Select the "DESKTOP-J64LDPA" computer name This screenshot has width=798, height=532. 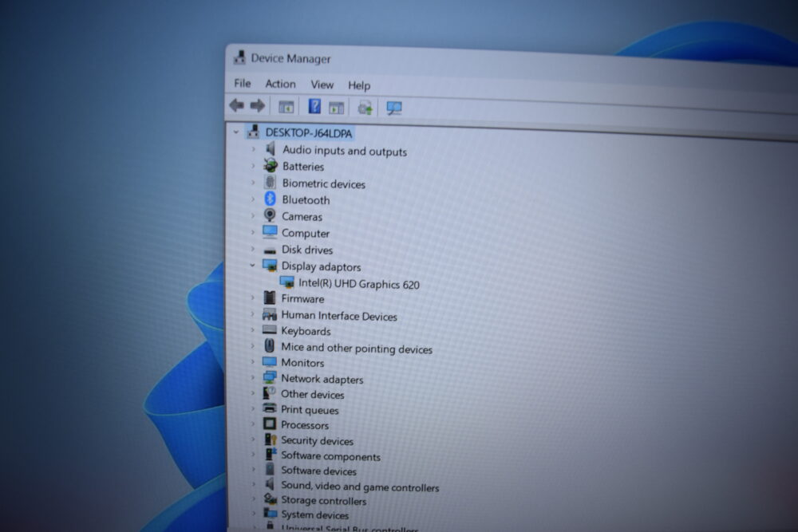click(308, 133)
